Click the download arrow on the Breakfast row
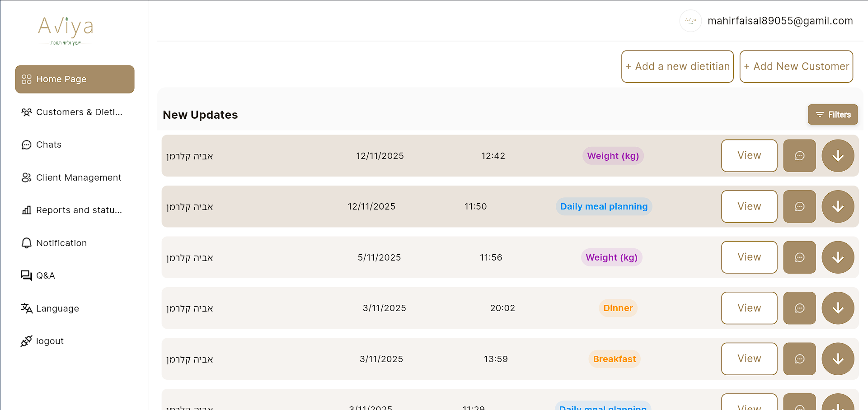 pyautogui.click(x=838, y=359)
